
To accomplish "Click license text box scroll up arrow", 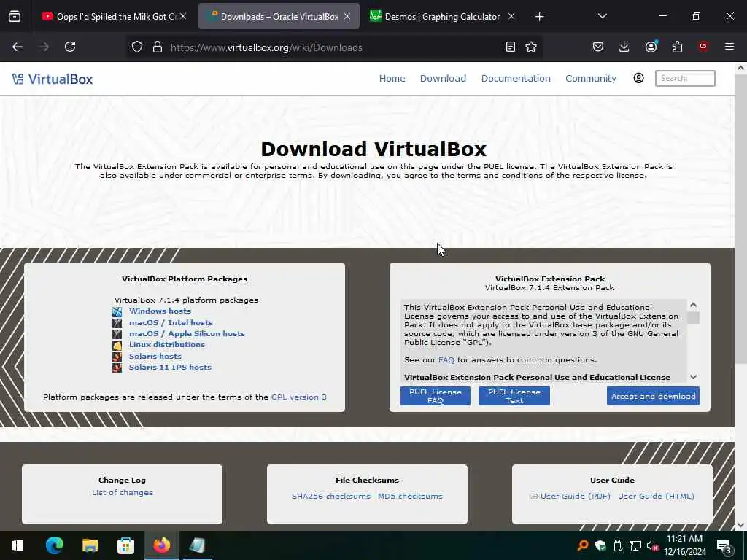I will point(693,305).
